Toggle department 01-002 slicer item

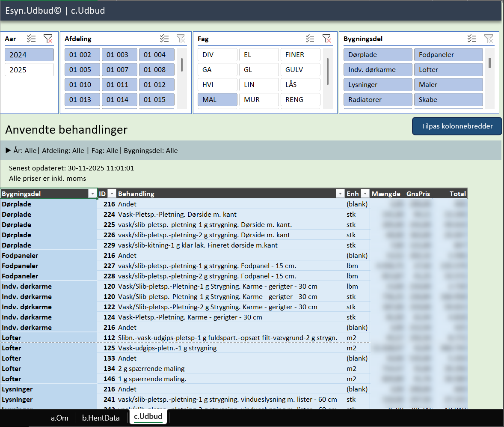point(82,55)
